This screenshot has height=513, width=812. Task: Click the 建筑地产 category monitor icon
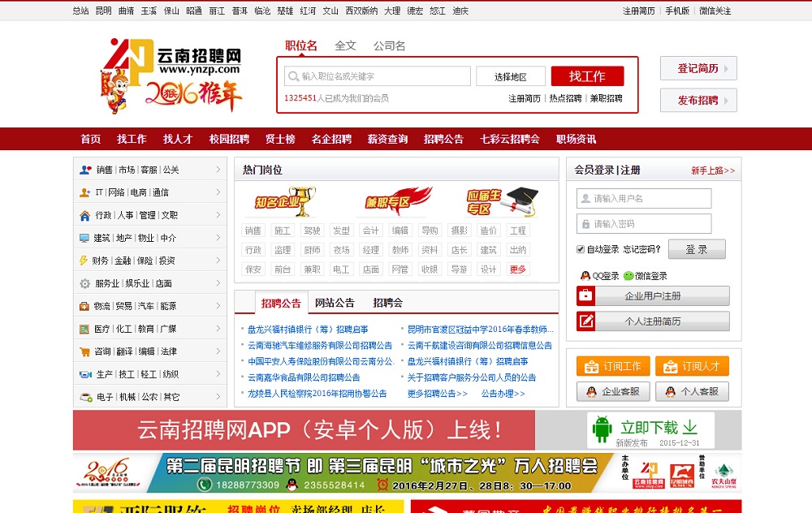[84, 238]
